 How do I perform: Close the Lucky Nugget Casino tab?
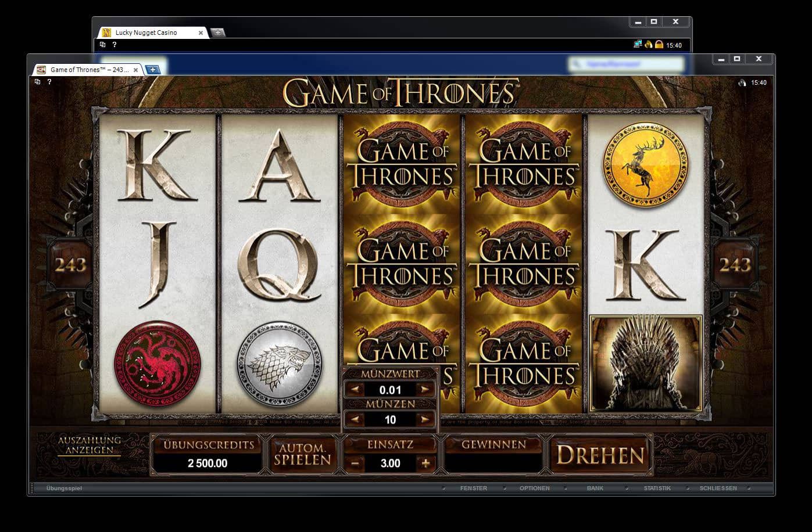[x=201, y=33]
